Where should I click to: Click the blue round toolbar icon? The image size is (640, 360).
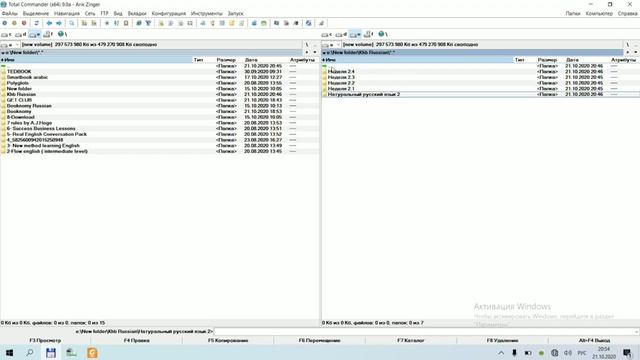coord(4,23)
